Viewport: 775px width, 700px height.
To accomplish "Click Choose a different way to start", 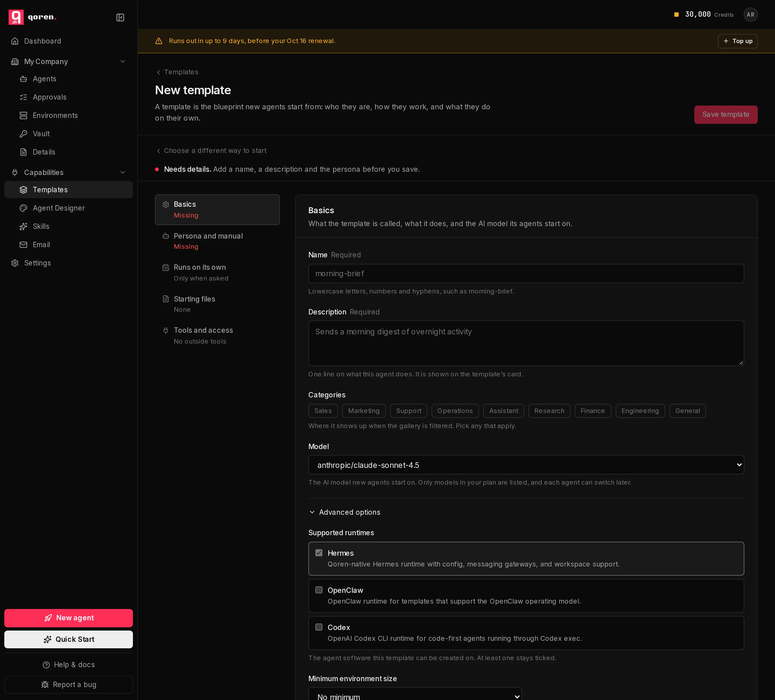I will 211,151.
